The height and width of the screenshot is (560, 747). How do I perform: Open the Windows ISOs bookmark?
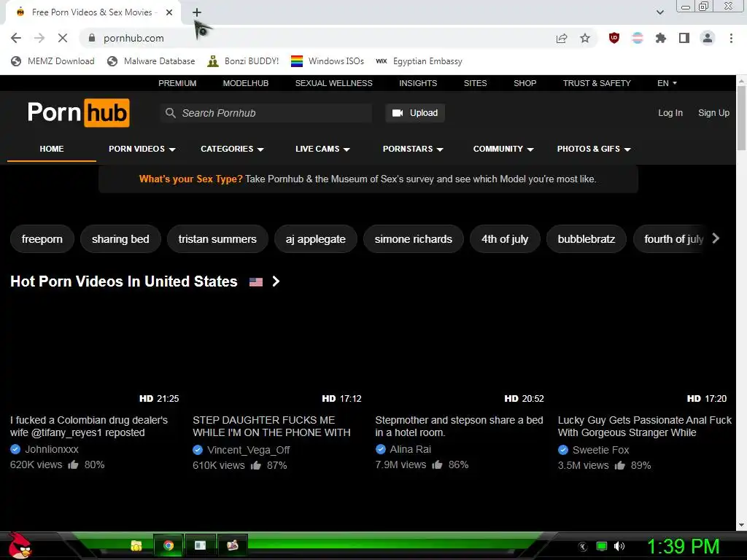pyautogui.click(x=328, y=61)
